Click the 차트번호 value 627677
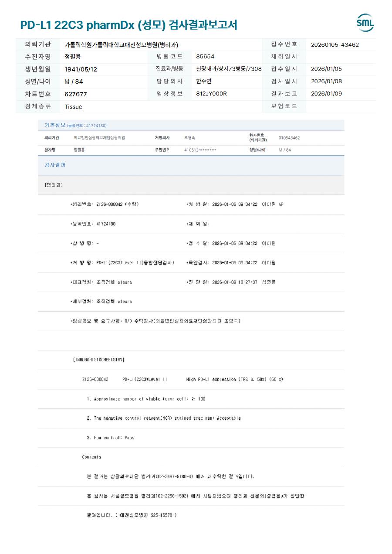This screenshot has height=554, width=392. tap(76, 94)
